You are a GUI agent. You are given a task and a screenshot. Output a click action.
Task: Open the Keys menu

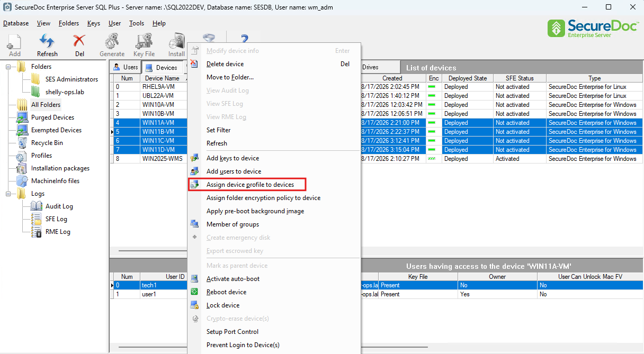94,23
